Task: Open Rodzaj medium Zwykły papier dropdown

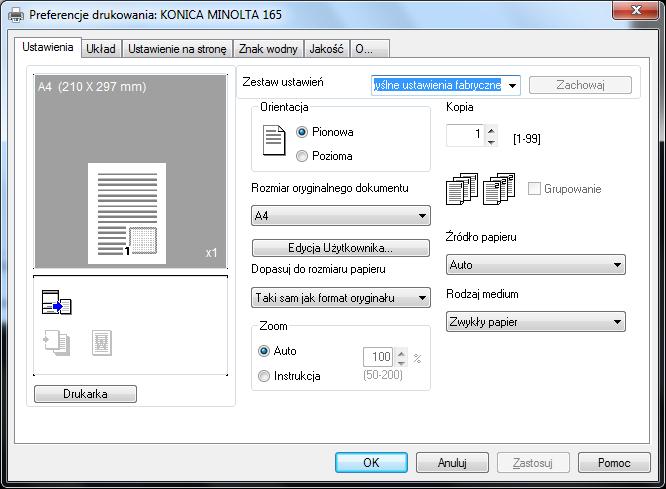Action: point(536,322)
